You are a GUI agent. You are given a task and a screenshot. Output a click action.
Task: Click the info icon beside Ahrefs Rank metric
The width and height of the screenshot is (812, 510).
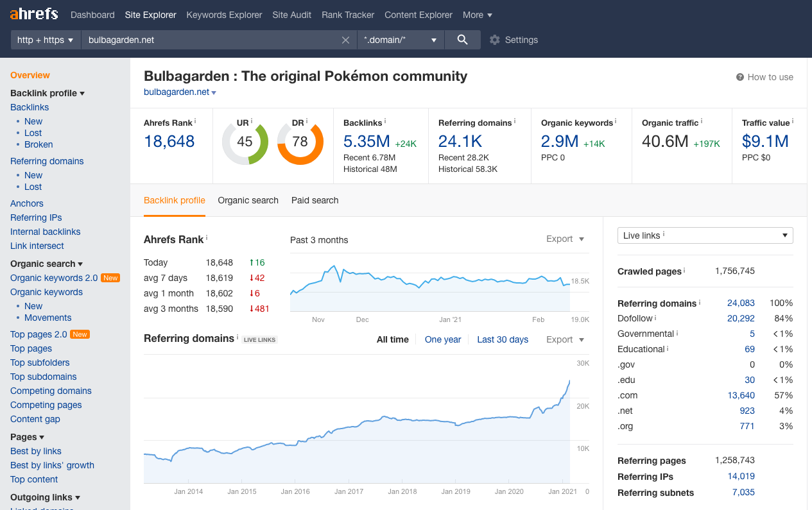point(195,121)
